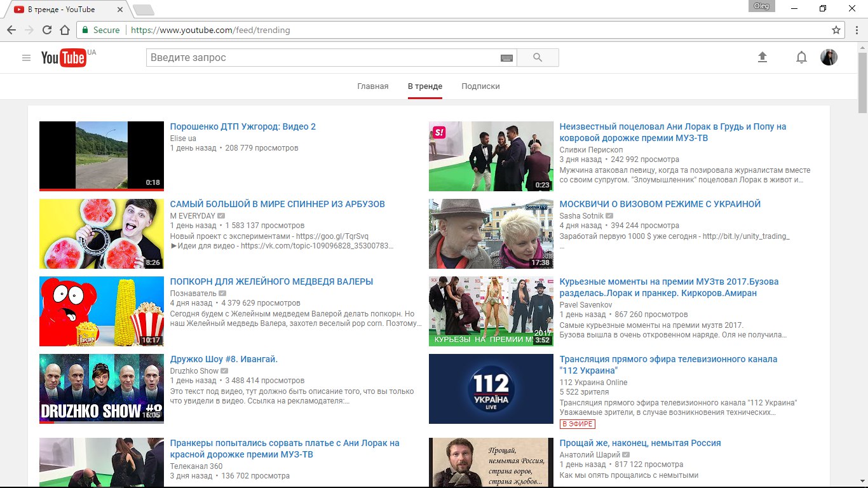Click the magnifier search button
Image resolution: width=868 pixels, height=488 pixels.
(538, 58)
